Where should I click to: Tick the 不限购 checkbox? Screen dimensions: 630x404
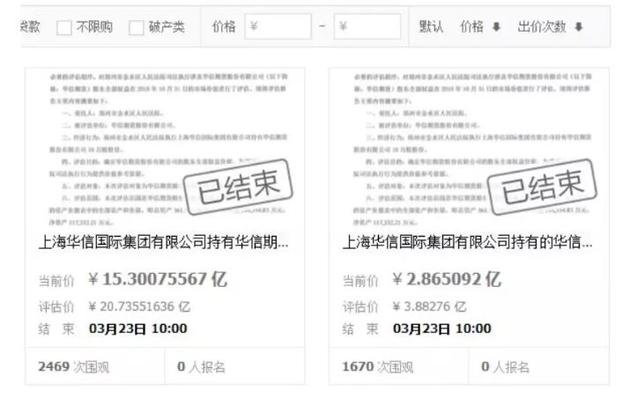pyautogui.click(x=64, y=28)
